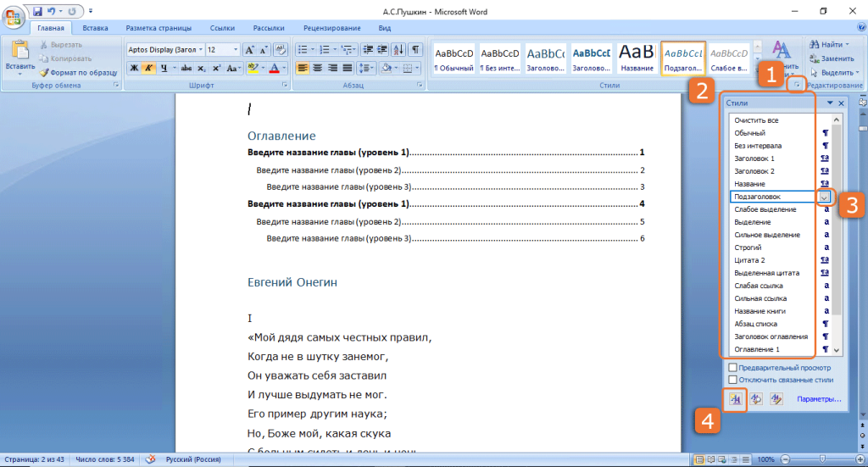Select Заголовок 1 in Styles pane
The height and width of the screenshot is (467, 868).
[780, 158]
